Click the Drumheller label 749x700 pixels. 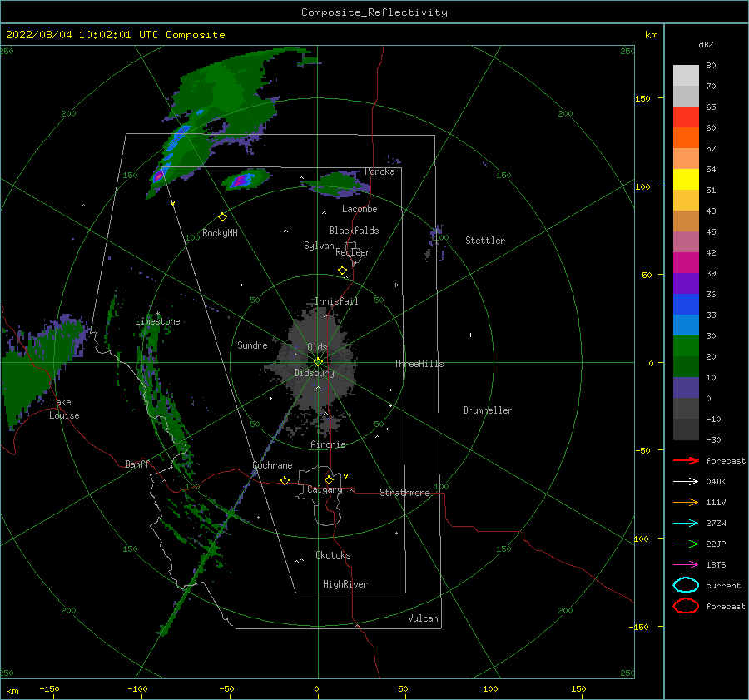tap(488, 410)
